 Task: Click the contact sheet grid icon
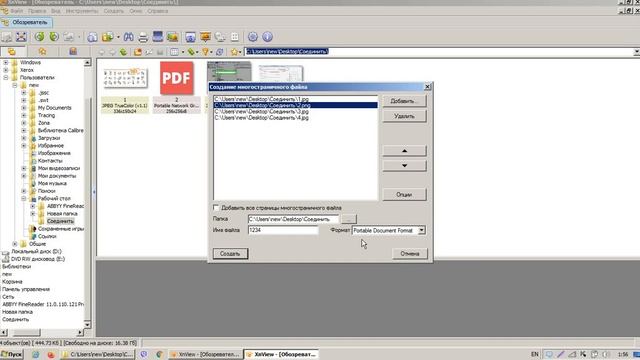(x=235, y=37)
